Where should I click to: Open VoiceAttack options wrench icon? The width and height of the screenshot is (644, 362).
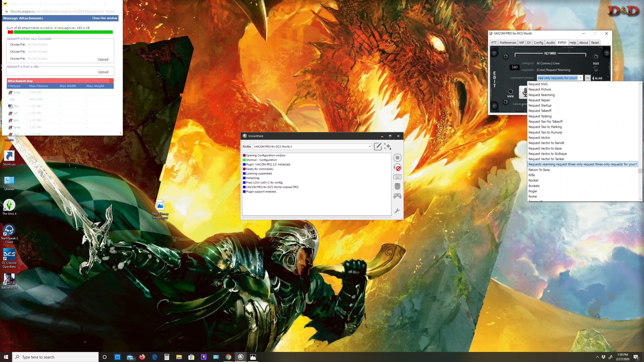(397, 211)
